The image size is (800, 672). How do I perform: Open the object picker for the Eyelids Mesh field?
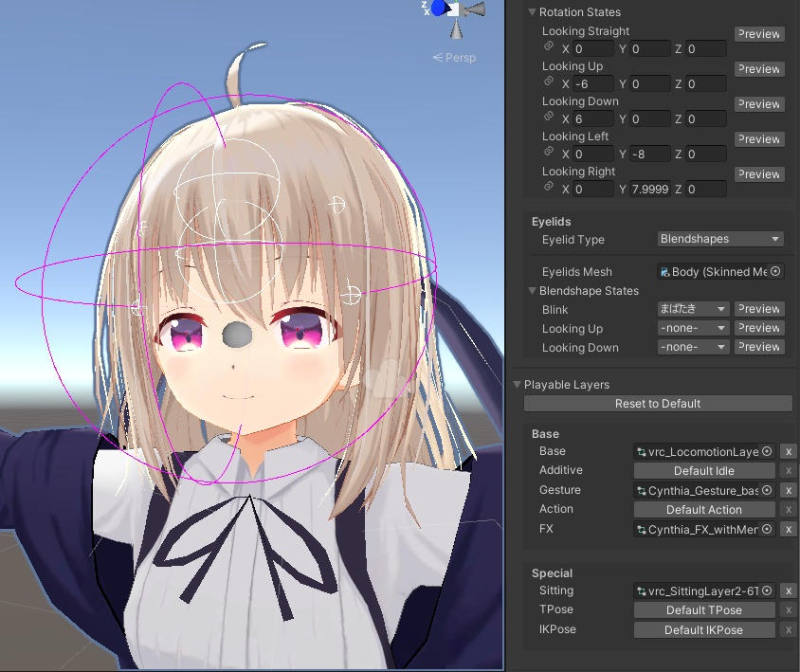click(774, 271)
